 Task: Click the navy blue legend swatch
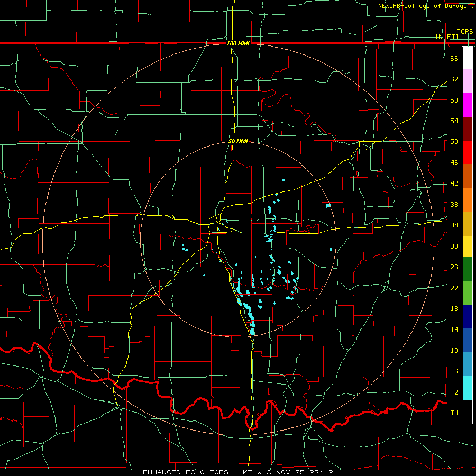[467, 317]
